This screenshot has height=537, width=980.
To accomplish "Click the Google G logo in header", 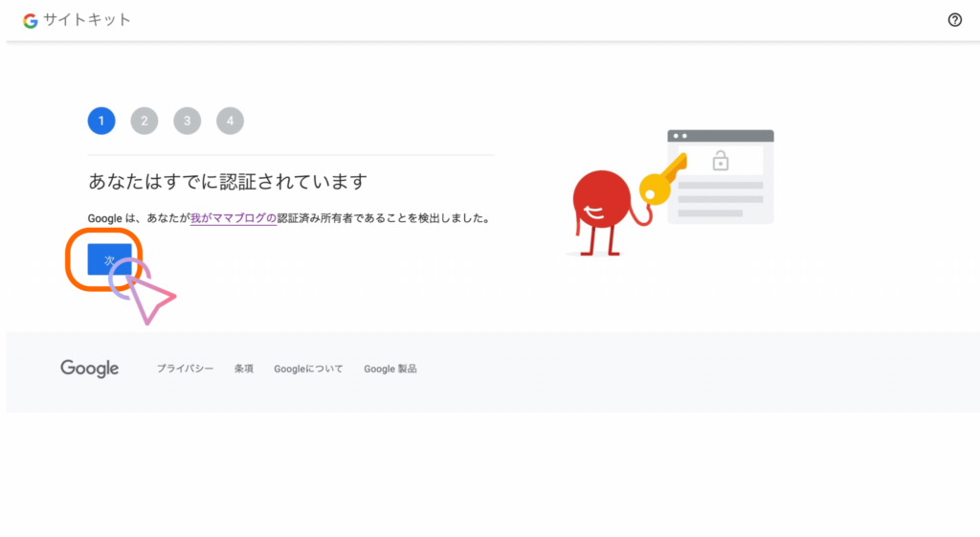I will [x=30, y=20].
